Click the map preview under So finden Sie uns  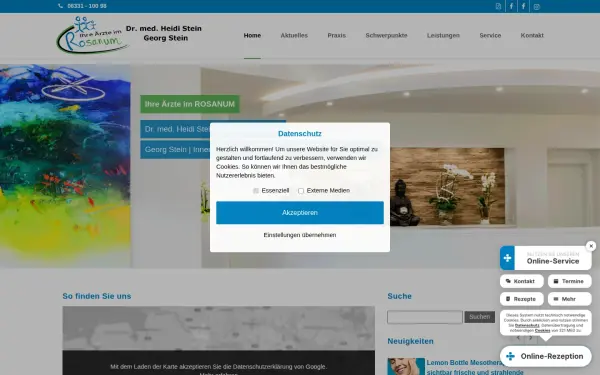pos(218,328)
